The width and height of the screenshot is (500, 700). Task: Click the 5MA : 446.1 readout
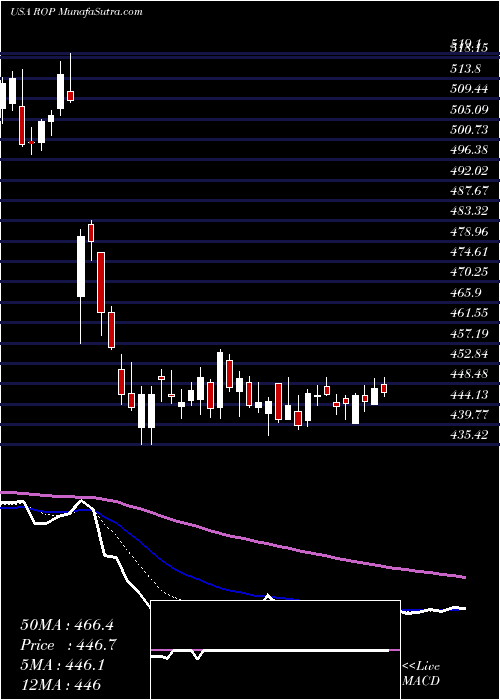(62, 666)
